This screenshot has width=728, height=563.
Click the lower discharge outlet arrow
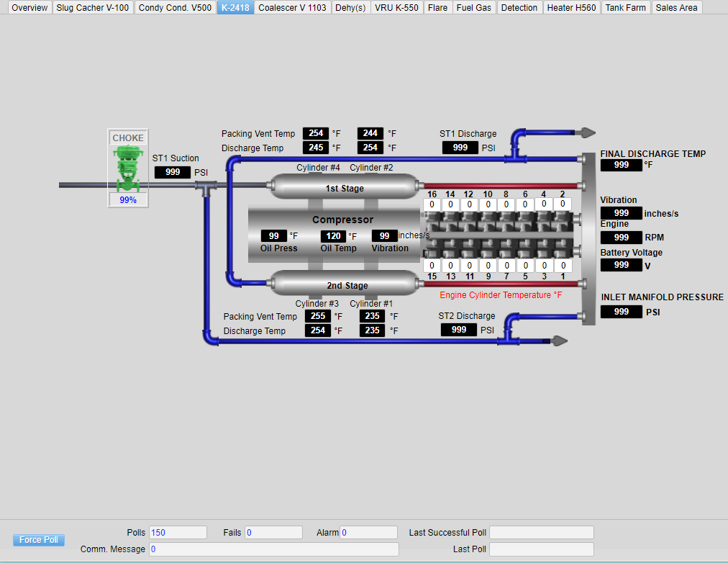point(558,341)
